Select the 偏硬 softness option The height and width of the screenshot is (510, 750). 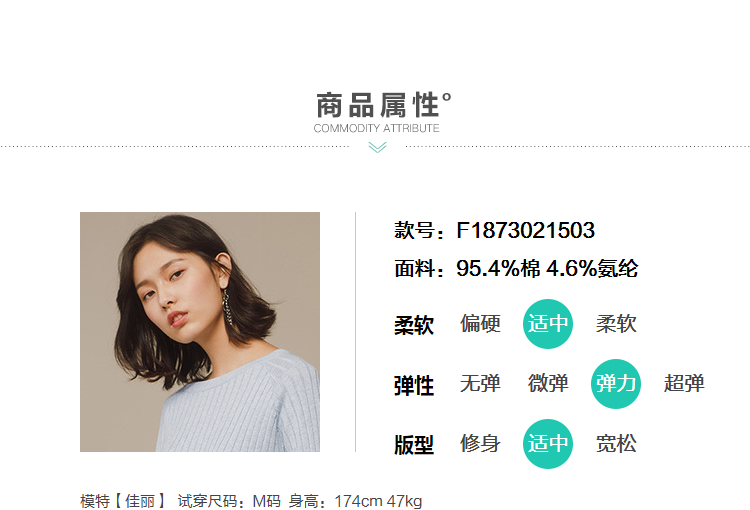(x=480, y=324)
